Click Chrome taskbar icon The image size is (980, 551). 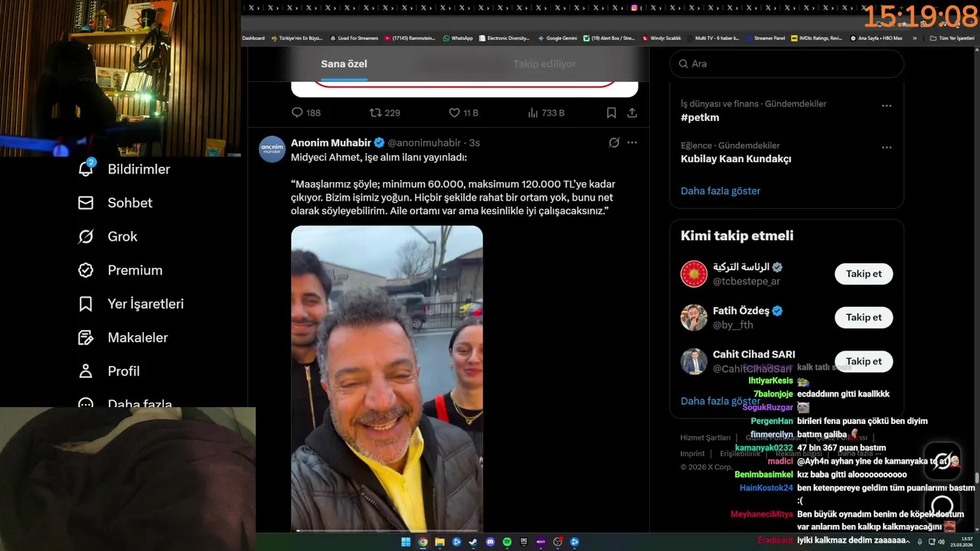click(423, 542)
